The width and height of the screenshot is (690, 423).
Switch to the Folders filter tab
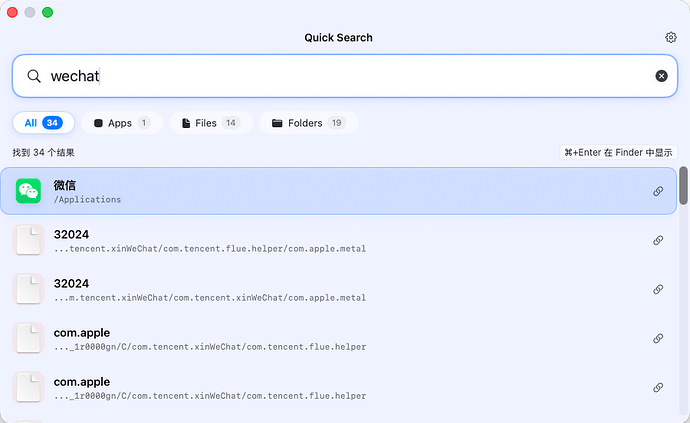tap(308, 123)
